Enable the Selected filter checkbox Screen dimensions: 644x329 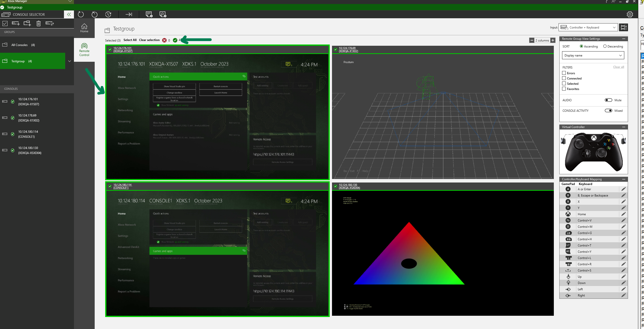[564, 83]
